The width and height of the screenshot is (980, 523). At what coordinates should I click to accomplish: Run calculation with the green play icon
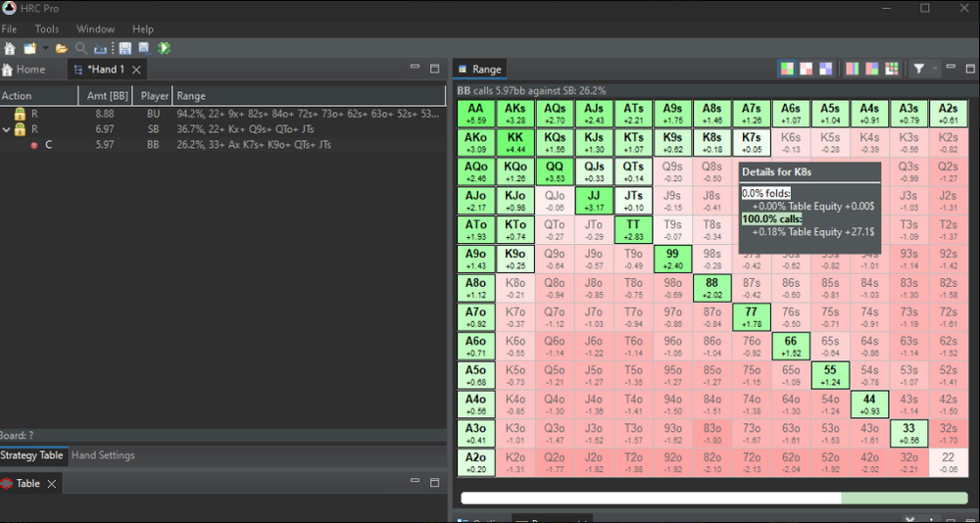click(164, 48)
